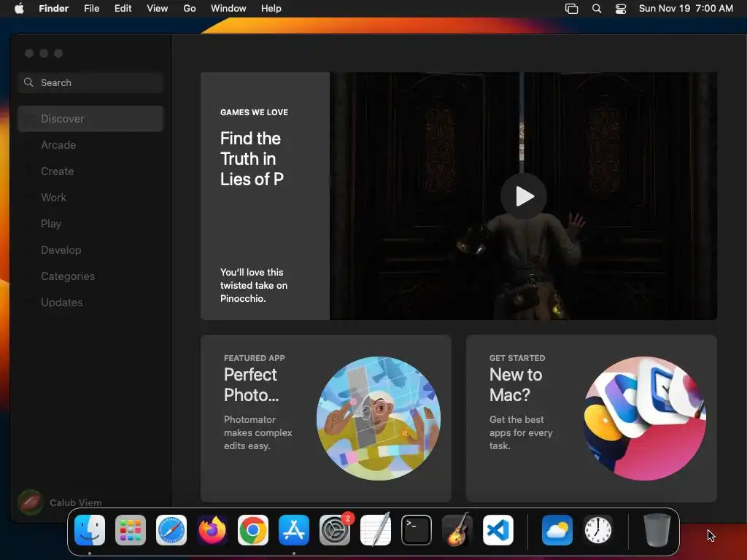Go to the Create section

coord(90,171)
